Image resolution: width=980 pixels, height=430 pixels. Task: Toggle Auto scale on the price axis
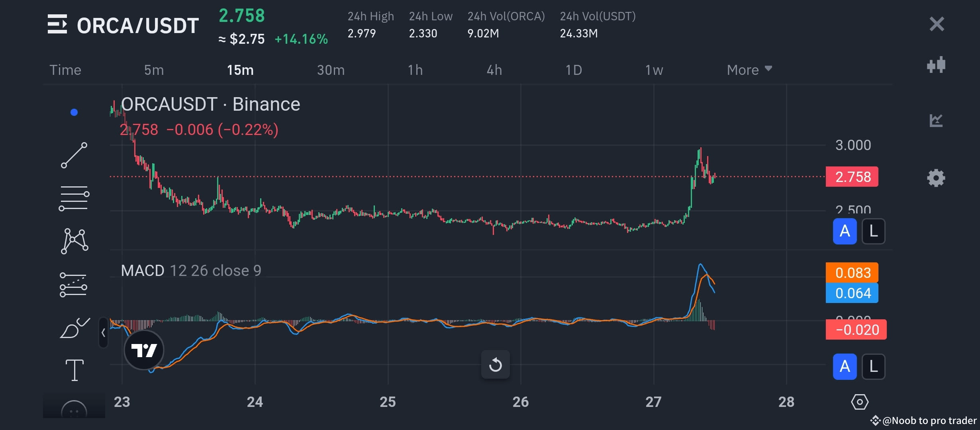(845, 231)
